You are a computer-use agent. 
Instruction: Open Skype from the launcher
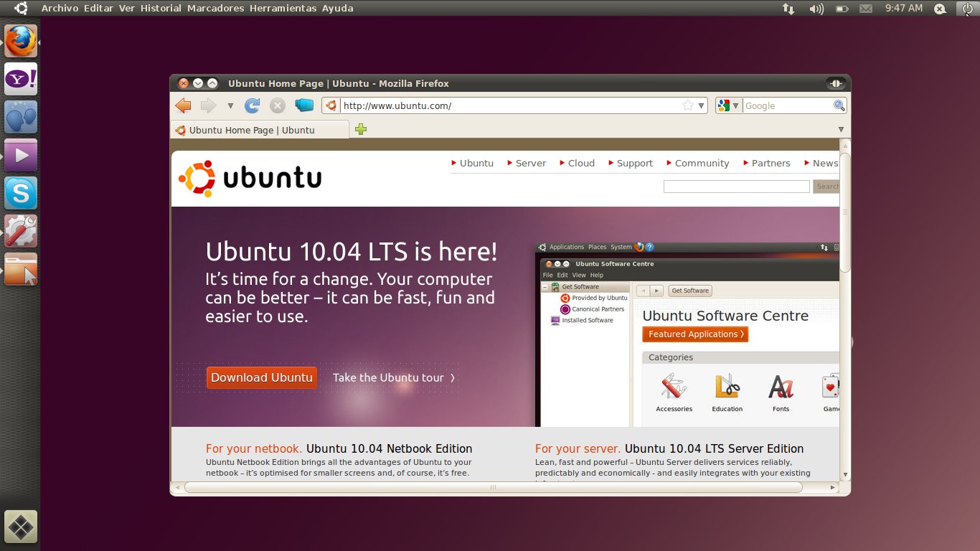[21, 193]
